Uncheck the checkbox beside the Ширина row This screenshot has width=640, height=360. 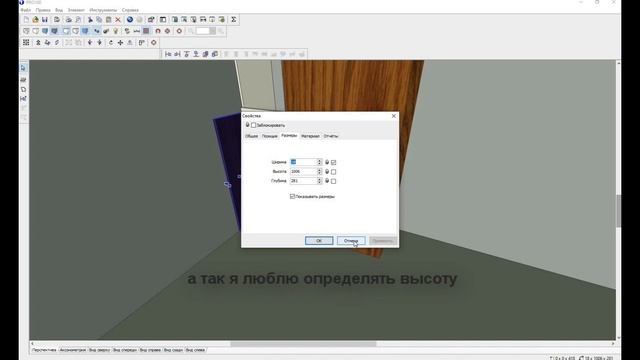(333, 162)
